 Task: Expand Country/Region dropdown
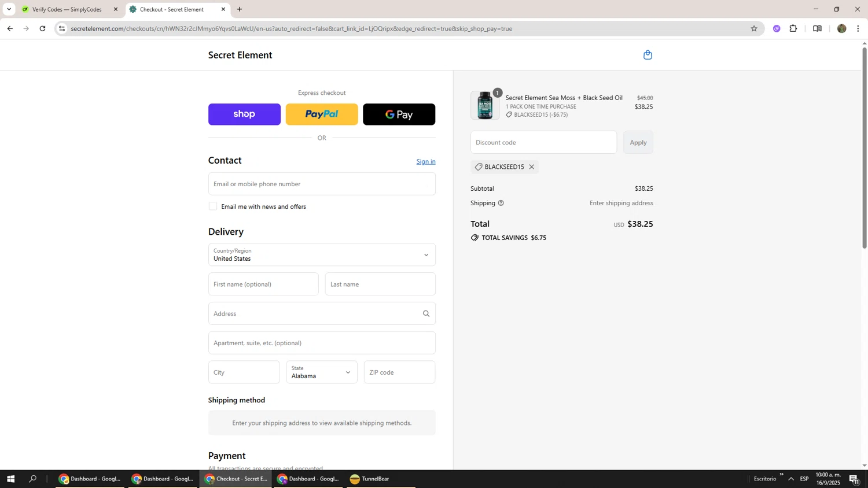(322, 254)
